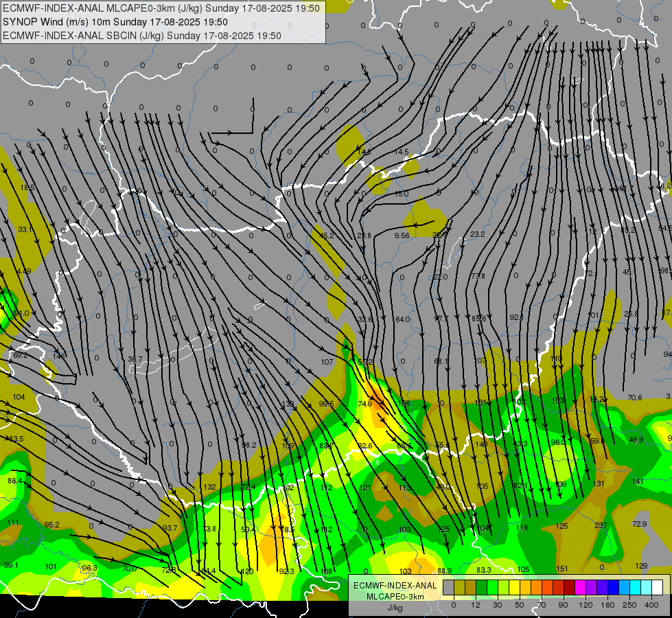
Task: Click the map value 99.1
Action: (11, 565)
